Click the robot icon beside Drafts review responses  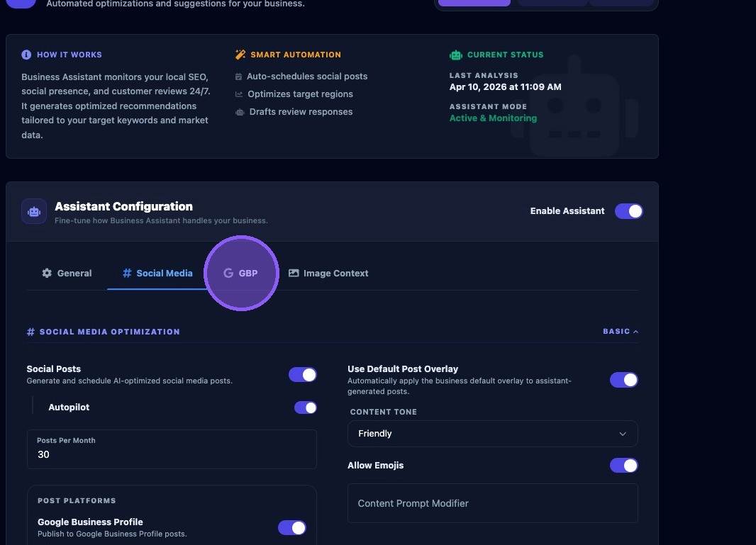click(x=240, y=112)
